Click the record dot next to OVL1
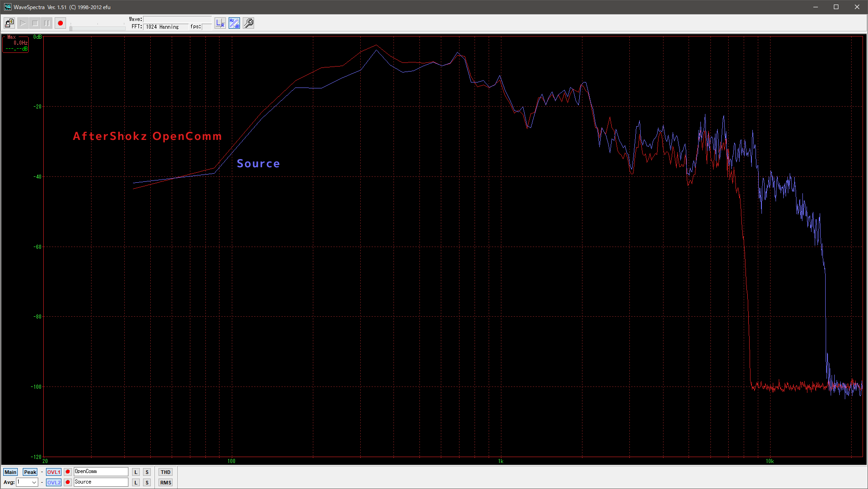The height and width of the screenshot is (489, 868). coord(68,472)
